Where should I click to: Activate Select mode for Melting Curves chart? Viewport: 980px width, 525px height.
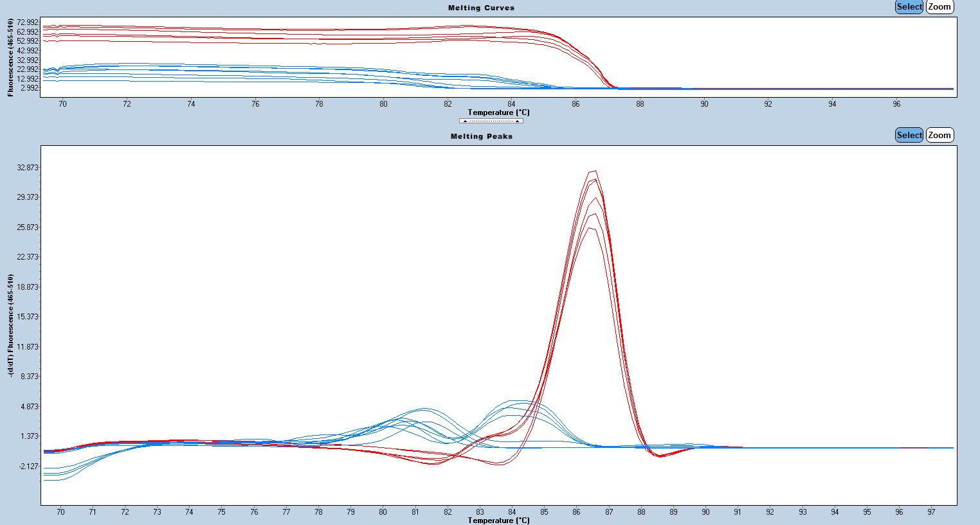(909, 7)
